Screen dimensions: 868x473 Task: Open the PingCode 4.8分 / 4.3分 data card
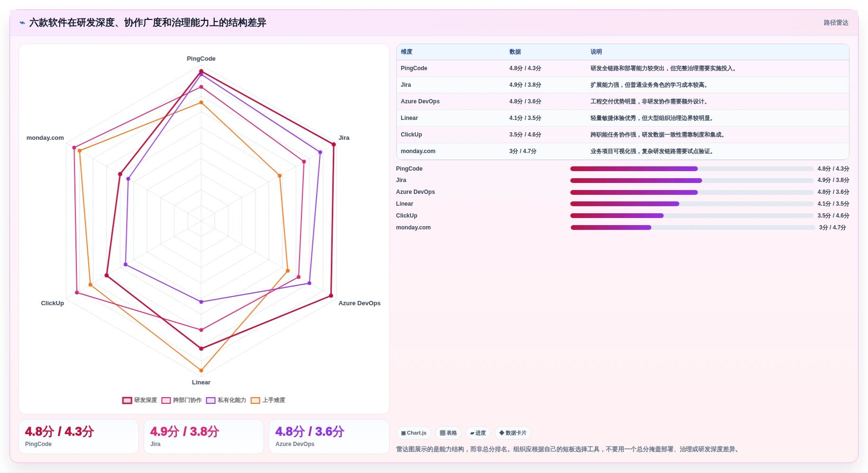pos(79,437)
